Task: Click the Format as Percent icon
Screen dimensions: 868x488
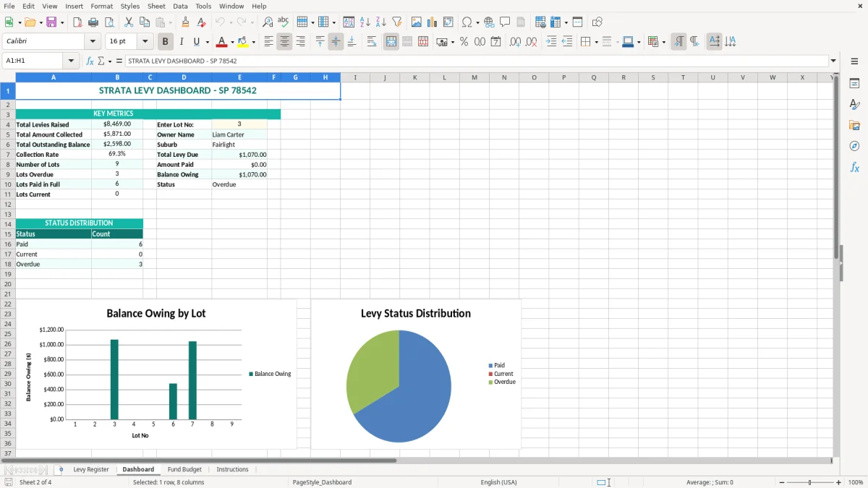Action: [464, 42]
